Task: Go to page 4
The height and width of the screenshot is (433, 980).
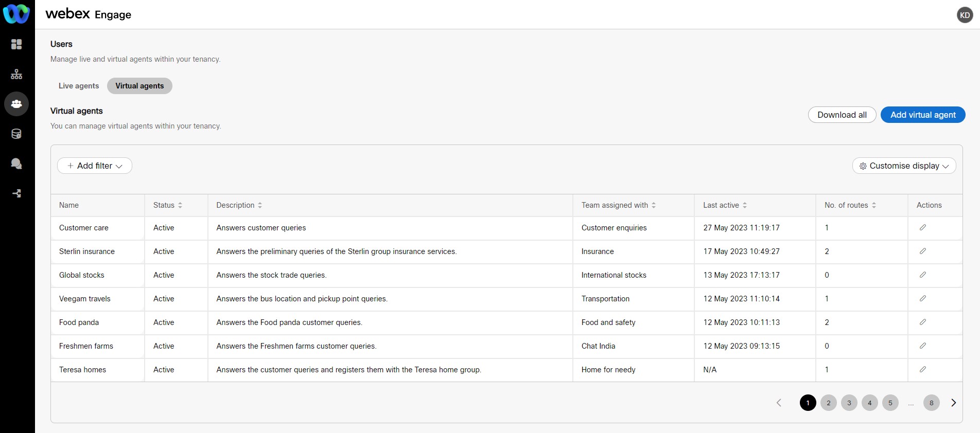Action: [870, 403]
